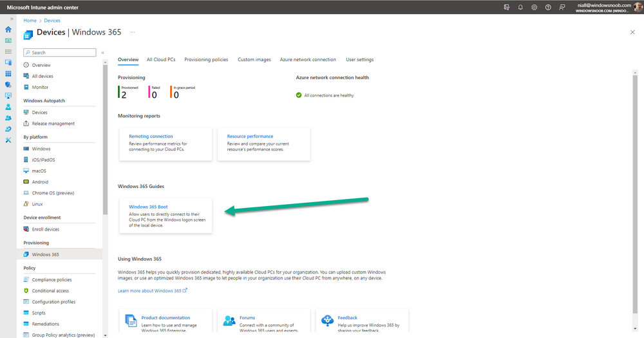Click the Failed count 0

click(155, 95)
